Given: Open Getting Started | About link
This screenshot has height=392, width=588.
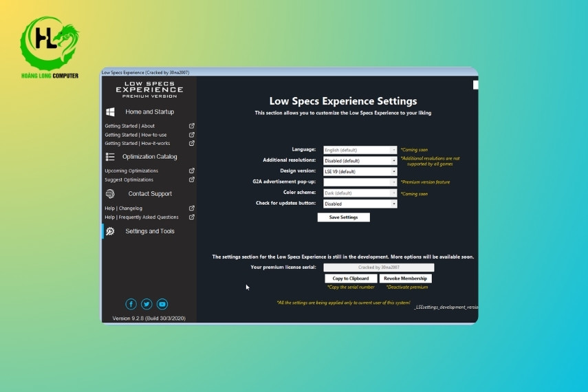Looking at the screenshot, I should tap(129, 126).
